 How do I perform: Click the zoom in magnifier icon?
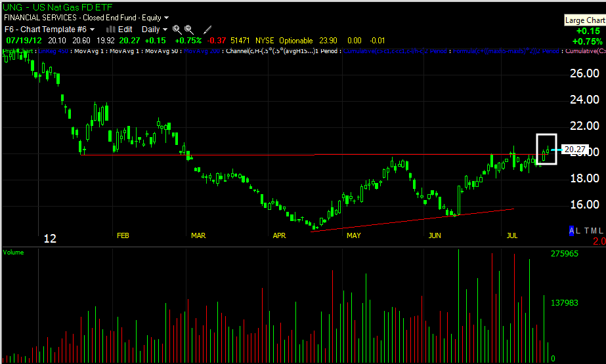pyautogui.click(x=177, y=30)
